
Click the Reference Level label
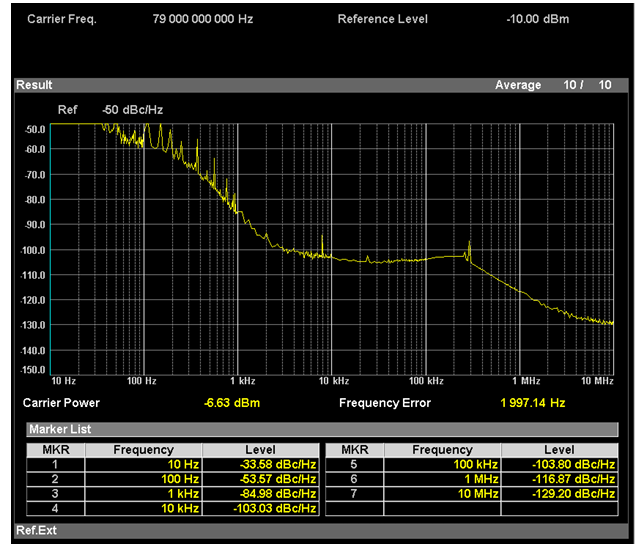tap(382, 19)
